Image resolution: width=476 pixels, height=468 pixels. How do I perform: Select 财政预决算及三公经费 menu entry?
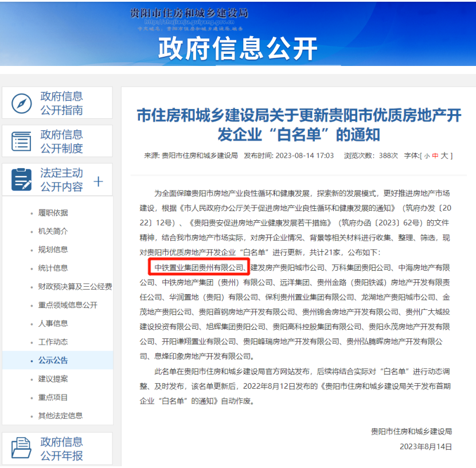(75, 287)
